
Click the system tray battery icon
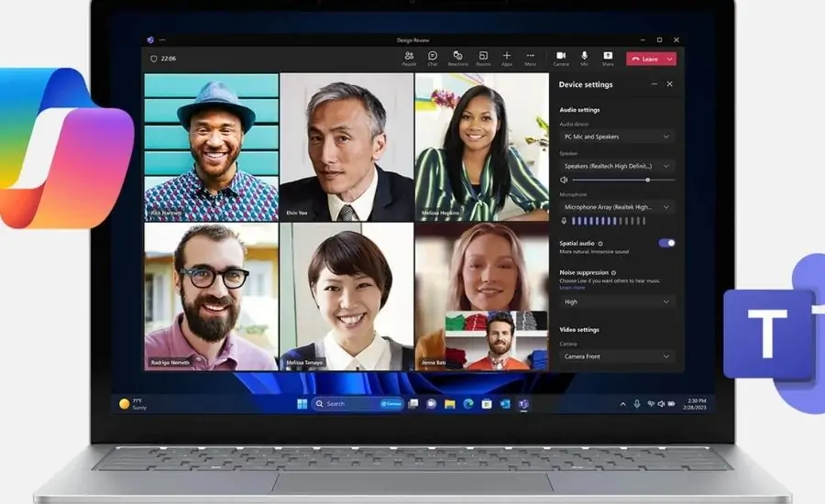coord(671,404)
